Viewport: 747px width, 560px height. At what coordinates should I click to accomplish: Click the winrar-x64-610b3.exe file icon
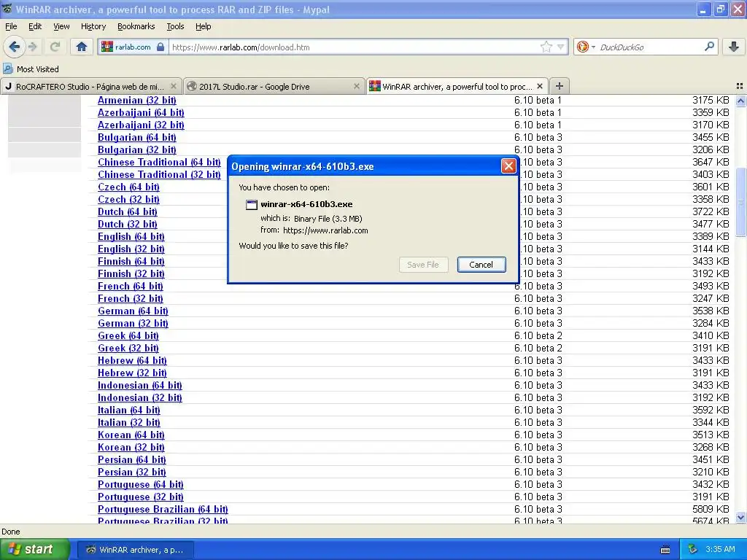click(251, 205)
